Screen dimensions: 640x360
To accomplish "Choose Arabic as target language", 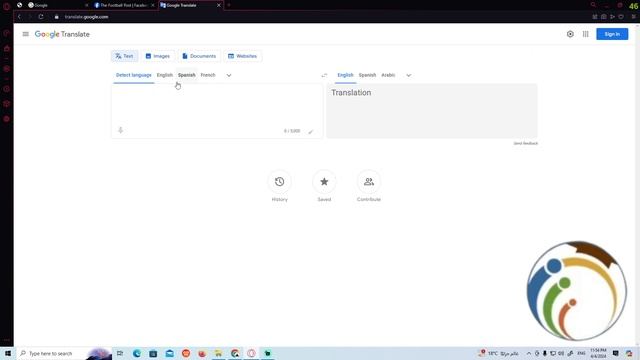I will coord(388,75).
